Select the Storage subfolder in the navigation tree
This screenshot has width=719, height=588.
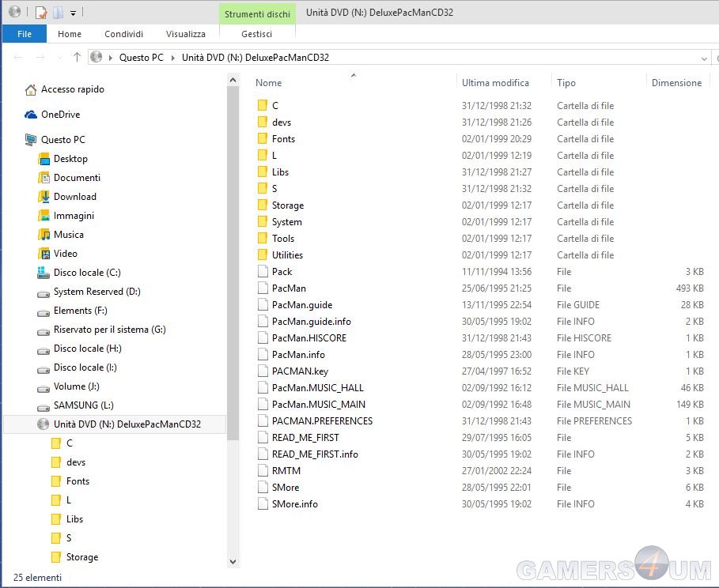coord(82,557)
